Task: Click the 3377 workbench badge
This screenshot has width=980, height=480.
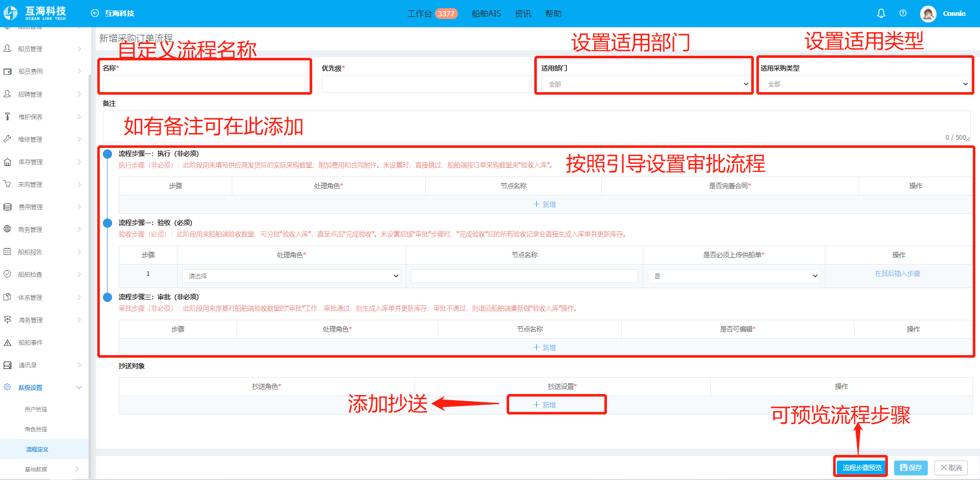Action: [x=446, y=14]
